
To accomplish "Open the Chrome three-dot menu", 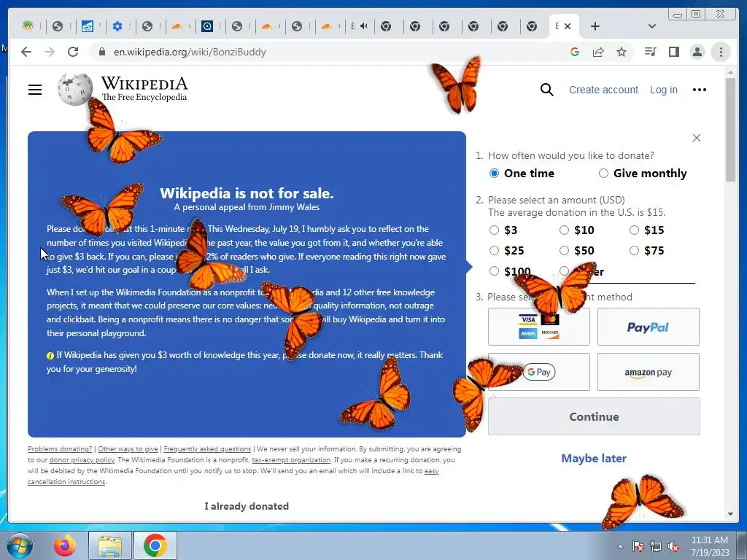I will pyautogui.click(x=721, y=52).
